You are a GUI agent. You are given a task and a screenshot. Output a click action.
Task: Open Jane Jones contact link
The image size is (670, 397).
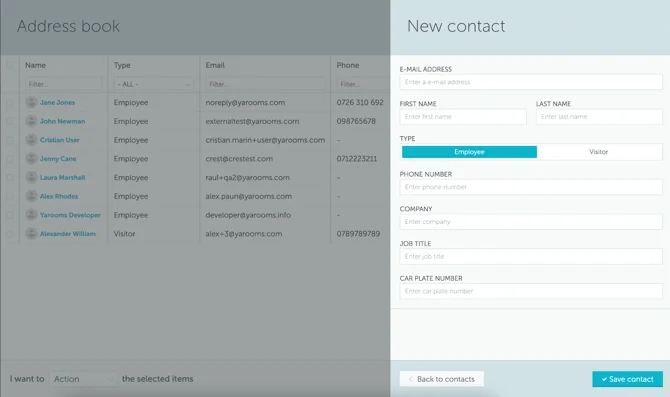(x=57, y=103)
